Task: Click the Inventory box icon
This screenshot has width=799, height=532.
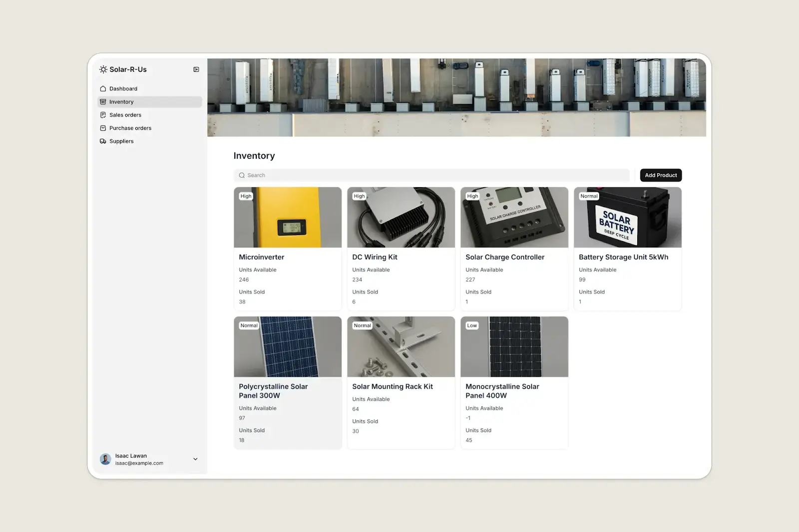Action: click(103, 102)
